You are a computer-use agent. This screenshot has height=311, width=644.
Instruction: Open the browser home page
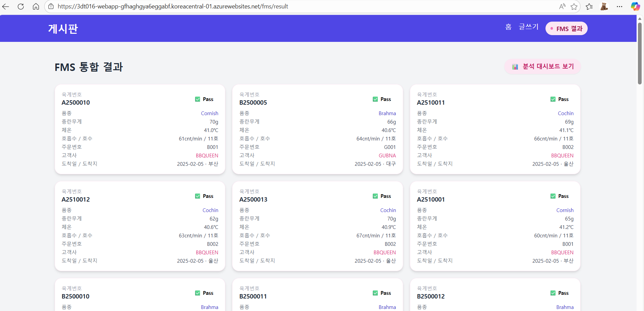click(x=36, y=6)
